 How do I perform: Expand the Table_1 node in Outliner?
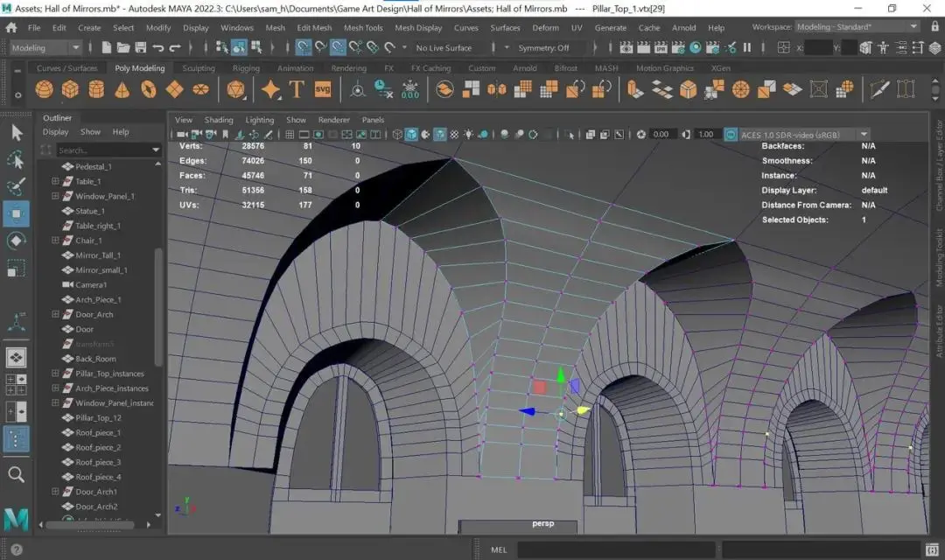55,181
